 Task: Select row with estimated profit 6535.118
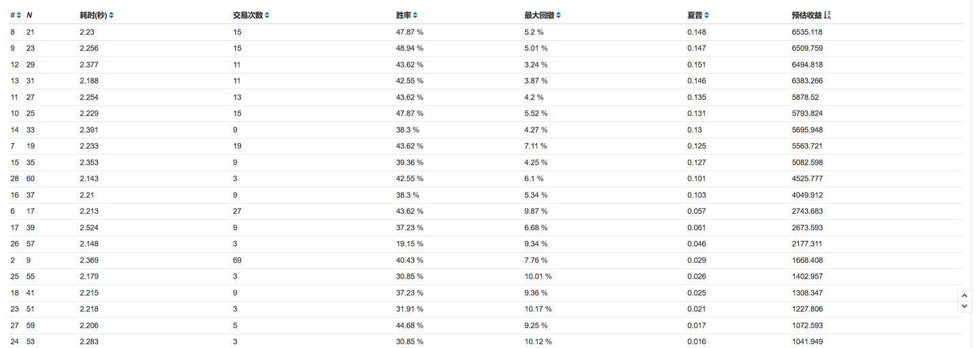coord(486,32)
